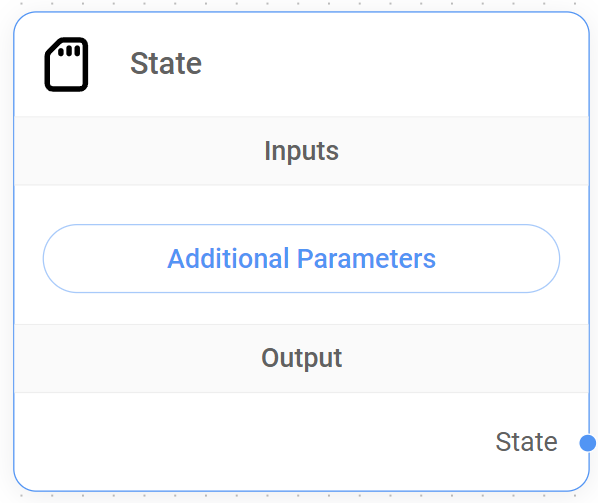The image size is (598, 503).
Task: Click the Inputs section header
Action: (x=301, y=151)
